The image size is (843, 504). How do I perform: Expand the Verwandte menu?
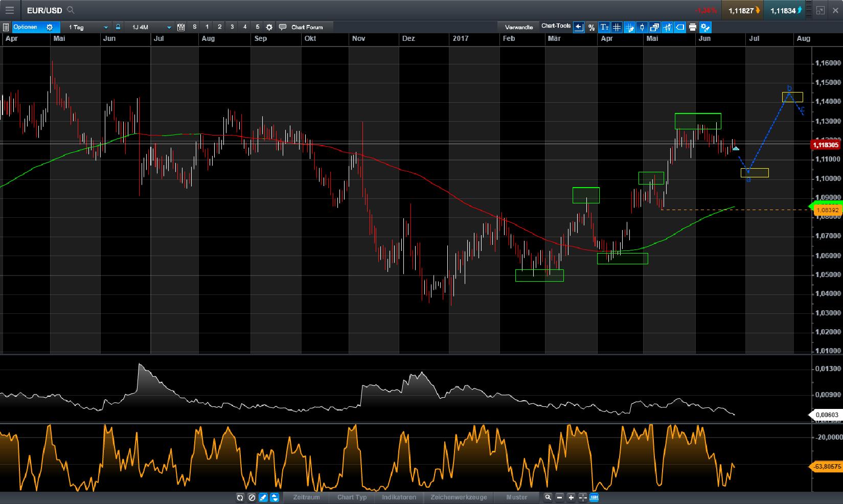(x=519, y=27)
